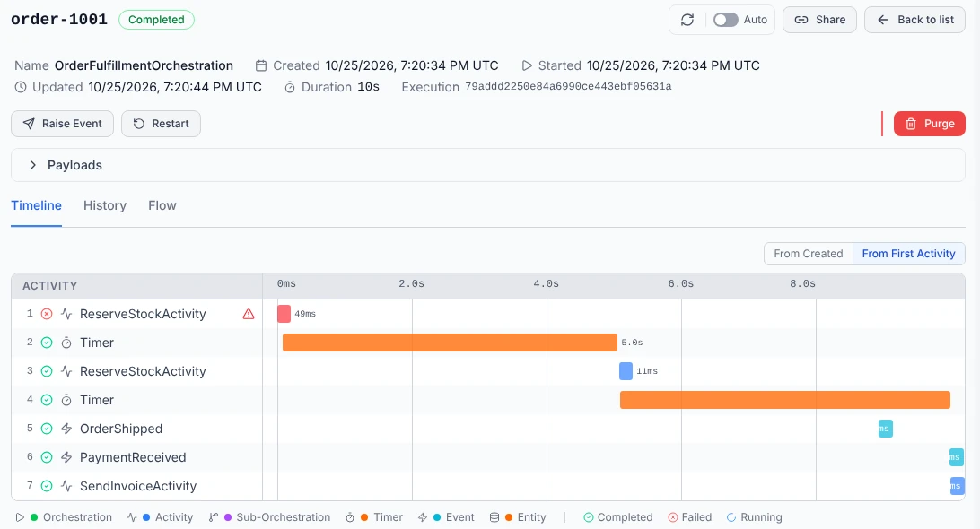Screen dimensions: 980x529
Task: Click completed check icon on row 3
Action: point(47,371)
